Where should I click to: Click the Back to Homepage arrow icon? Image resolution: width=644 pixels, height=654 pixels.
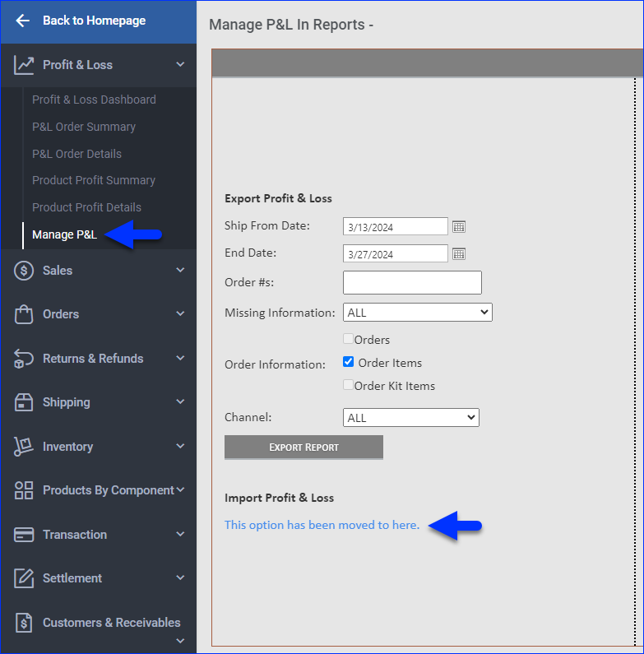[22, 21]
